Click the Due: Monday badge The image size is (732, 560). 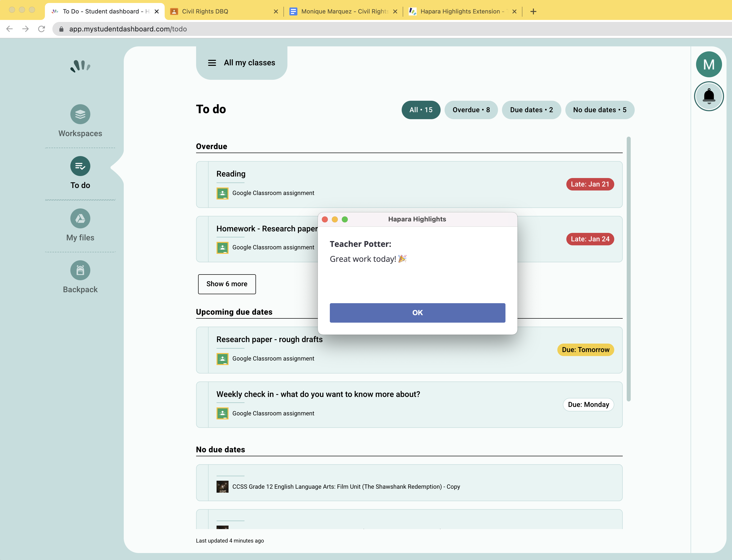[x=588, y=405]
